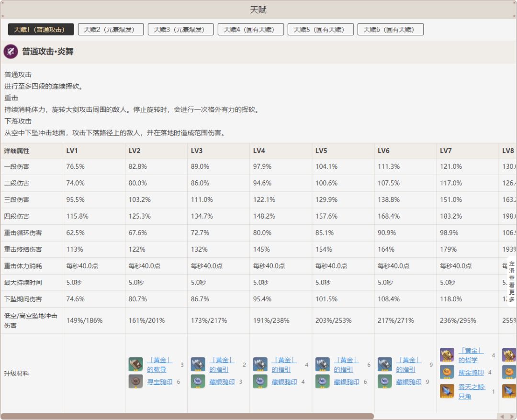Click the 升级材料 row label

click(16, 374)
